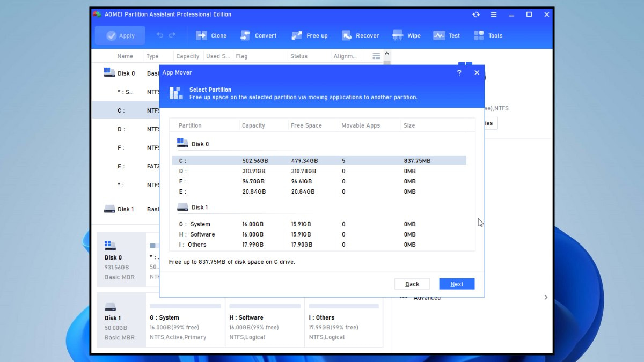Image resolution: width=644 pixels, height=362 pixels.
Task: Sort by Free Space column header
Action: [x=306, y=125]
